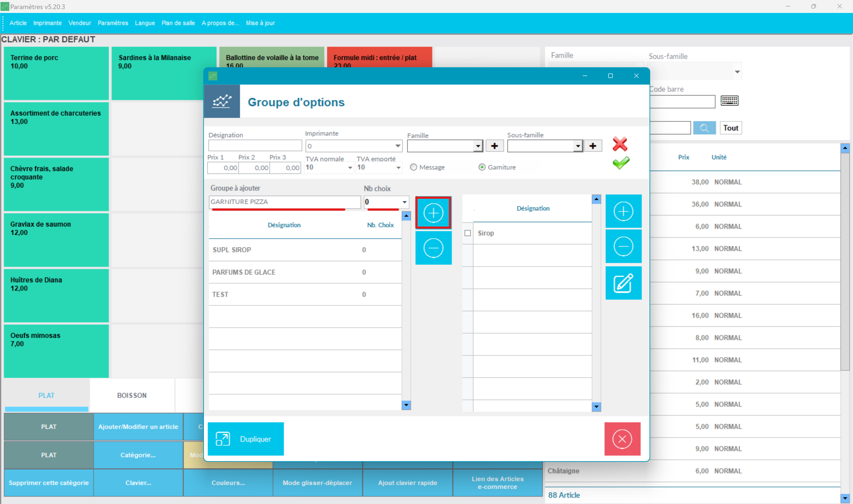This screenshot has height=504, width=853.
Task: Add a new Famille with plus button
Action: click(x=495, y=146)
